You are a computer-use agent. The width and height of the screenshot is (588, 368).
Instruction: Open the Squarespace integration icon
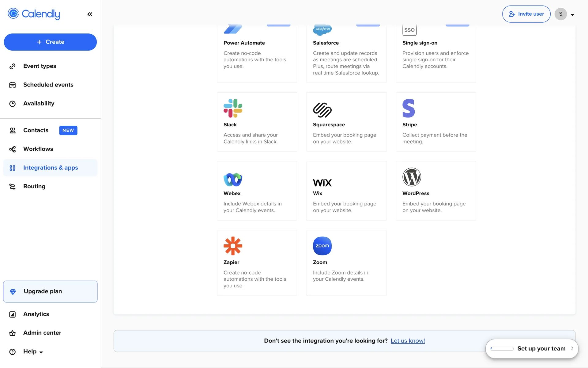click(322, 110)
